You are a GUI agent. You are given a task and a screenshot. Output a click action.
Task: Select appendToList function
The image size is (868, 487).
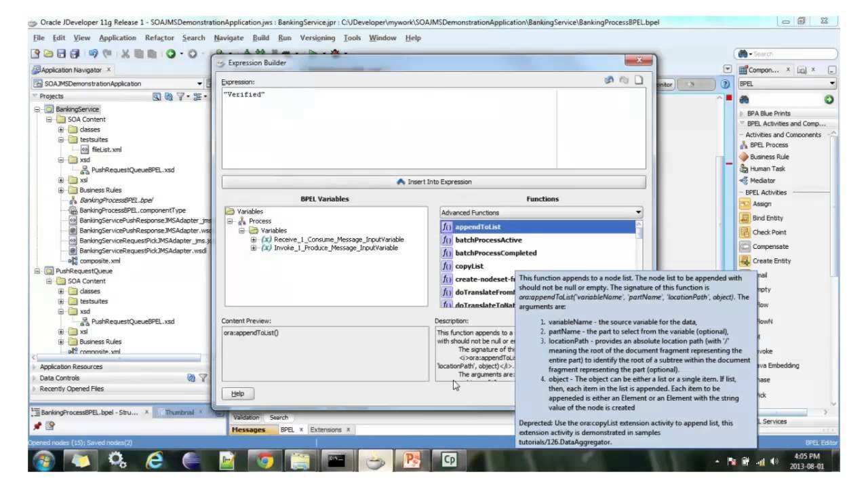[538, 227]
